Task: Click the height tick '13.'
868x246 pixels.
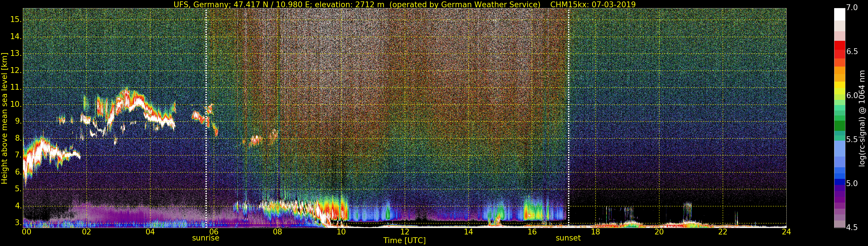Action: tap(16, 54)
